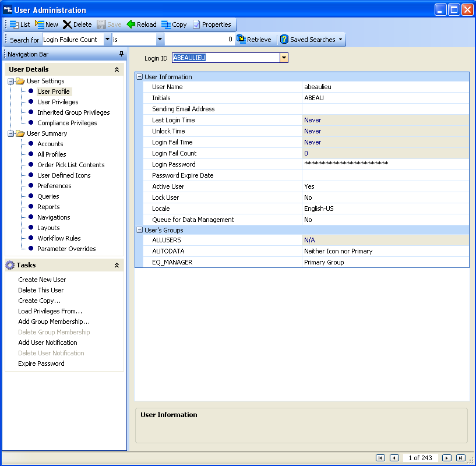Screen dimensions: 476x466
Task: Open the Login ID dropdown
Action: pos(284,58)
